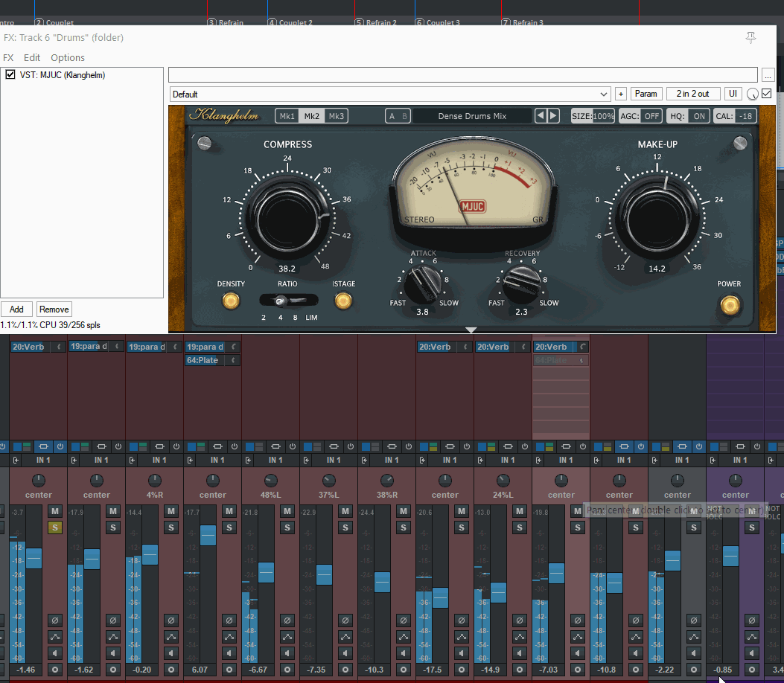Click the Remove button below FX list
Screen dimensions: 784x683
tap(54, 310)
